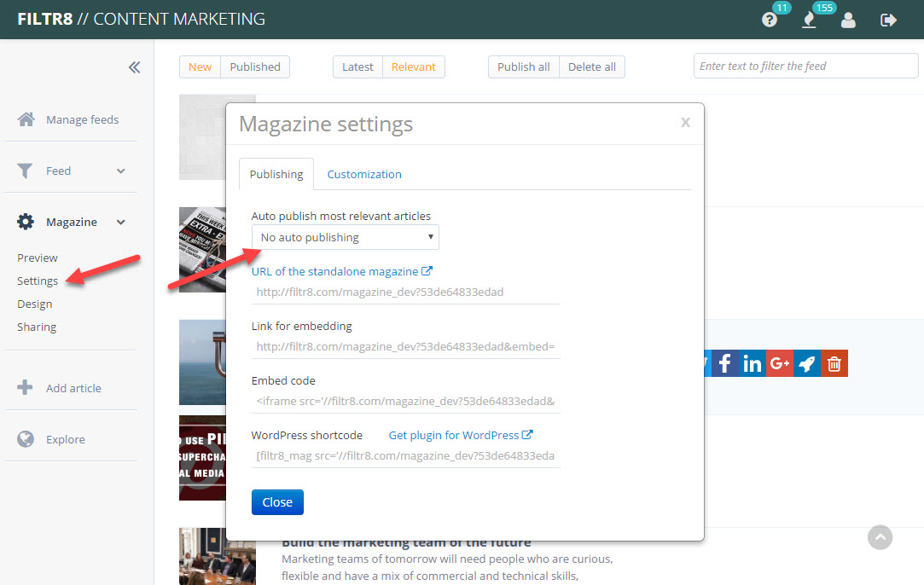Click the Add article label

click(73, 388)
